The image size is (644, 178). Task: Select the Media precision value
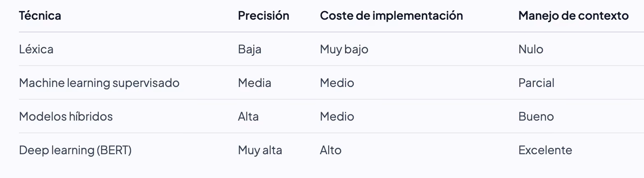coord(255,83)
